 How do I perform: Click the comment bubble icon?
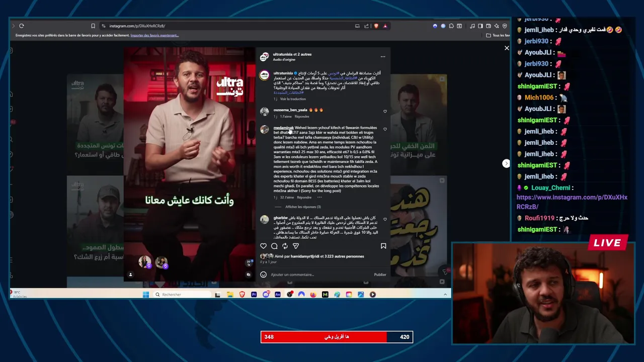pyautogui.click(x=274, y=246)
